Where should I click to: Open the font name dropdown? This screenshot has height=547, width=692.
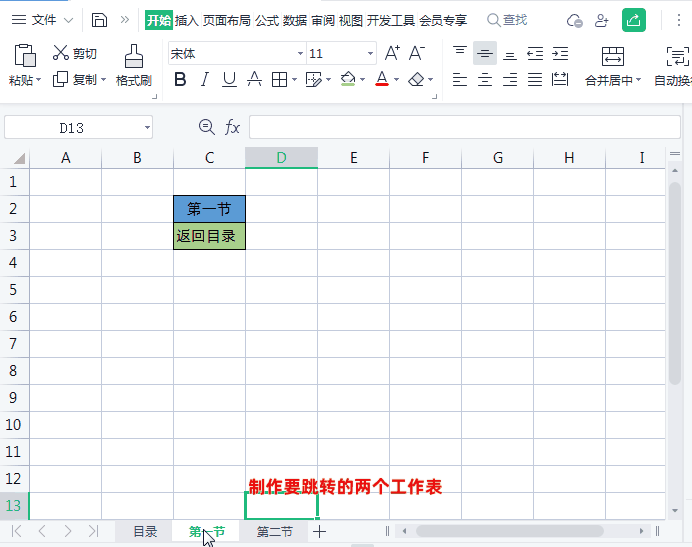pos(300,53)
